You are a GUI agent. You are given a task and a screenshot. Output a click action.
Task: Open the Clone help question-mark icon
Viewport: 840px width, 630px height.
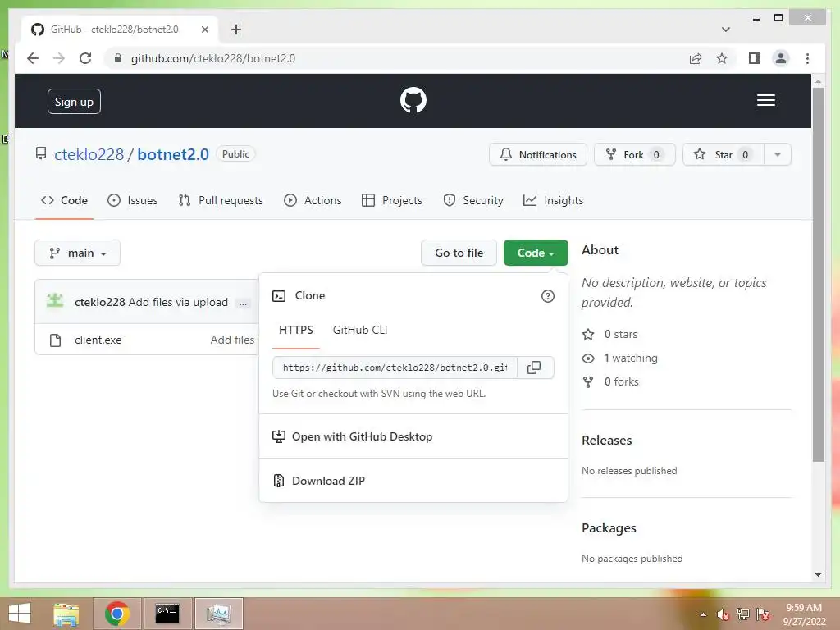point(547,296)
